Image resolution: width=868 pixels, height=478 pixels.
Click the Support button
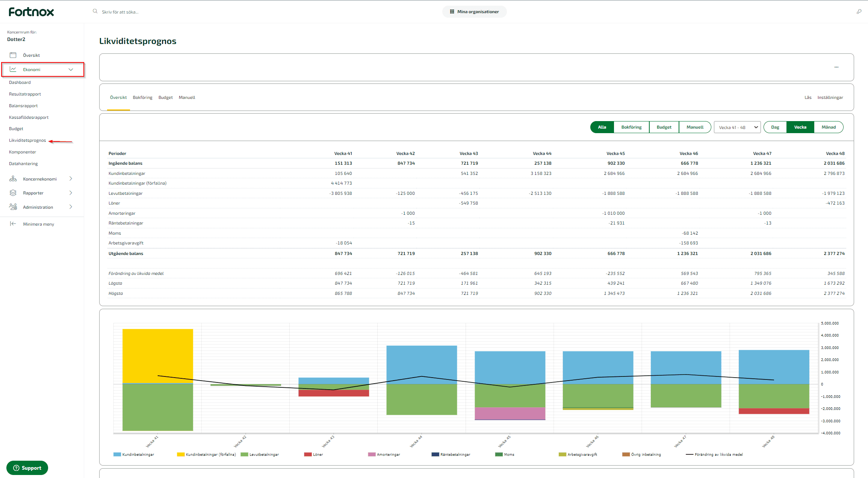coord(27,468)
